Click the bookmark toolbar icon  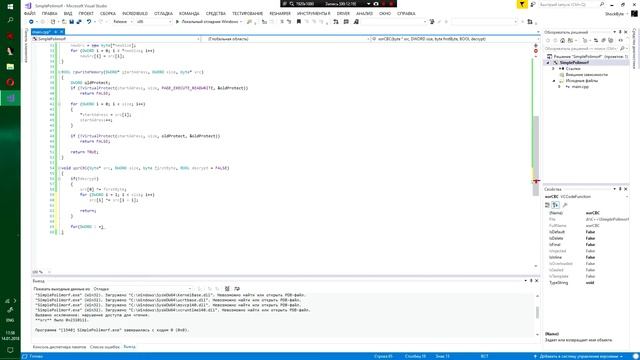(299, 22)
